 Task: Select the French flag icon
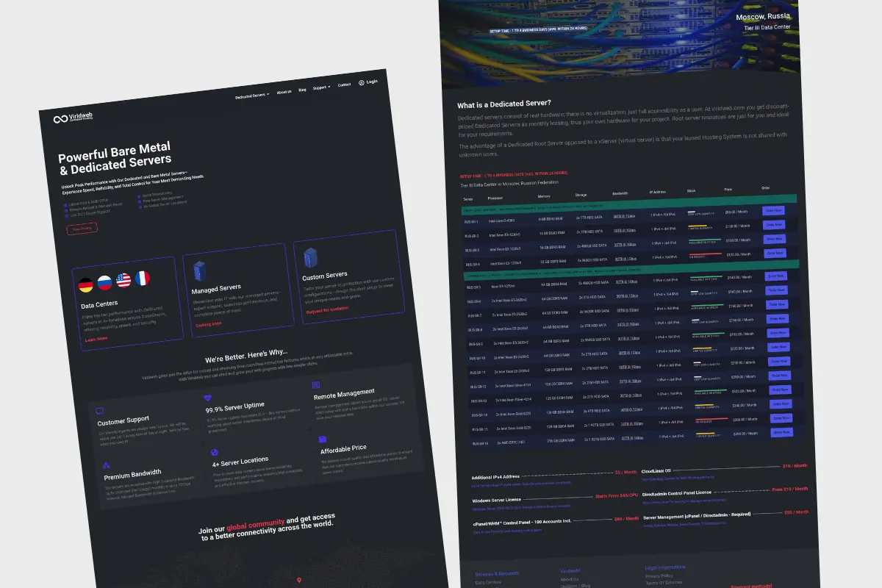click(142, 278)
